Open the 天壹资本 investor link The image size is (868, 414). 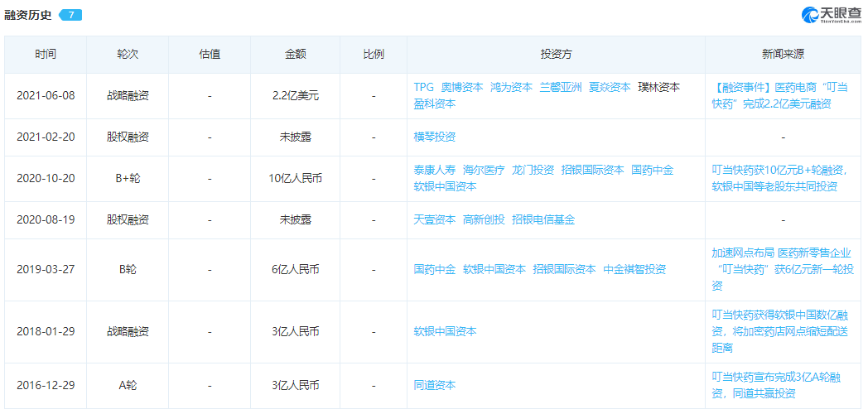(435, 219)
